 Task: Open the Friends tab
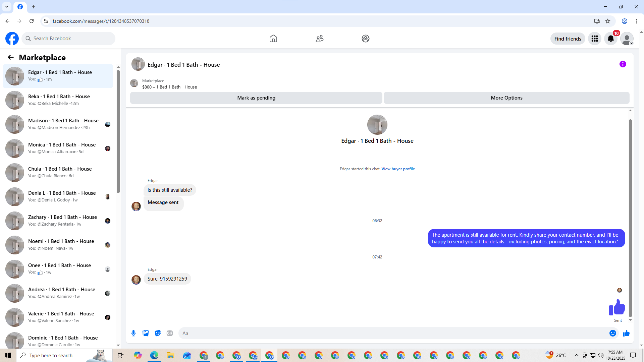click(319, 39)
